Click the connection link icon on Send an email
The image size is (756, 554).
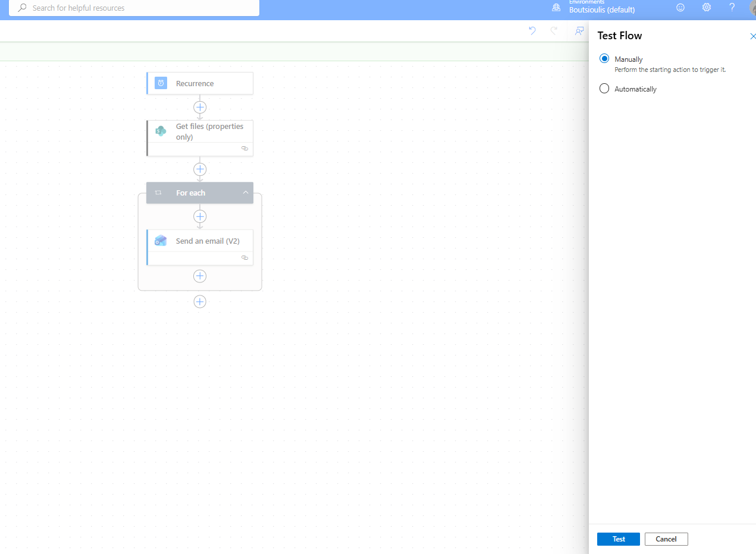pos(244,258)
